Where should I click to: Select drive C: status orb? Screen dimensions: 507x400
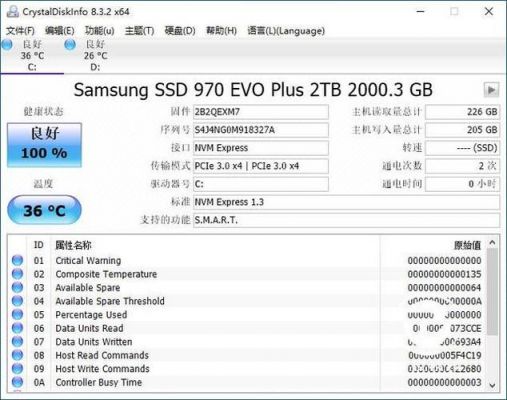tap(7, 44)
